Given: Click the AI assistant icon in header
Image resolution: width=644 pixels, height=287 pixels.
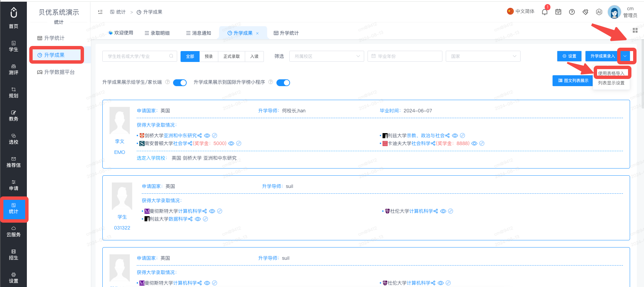Looking at the screenshot, I should coord(599,12).
